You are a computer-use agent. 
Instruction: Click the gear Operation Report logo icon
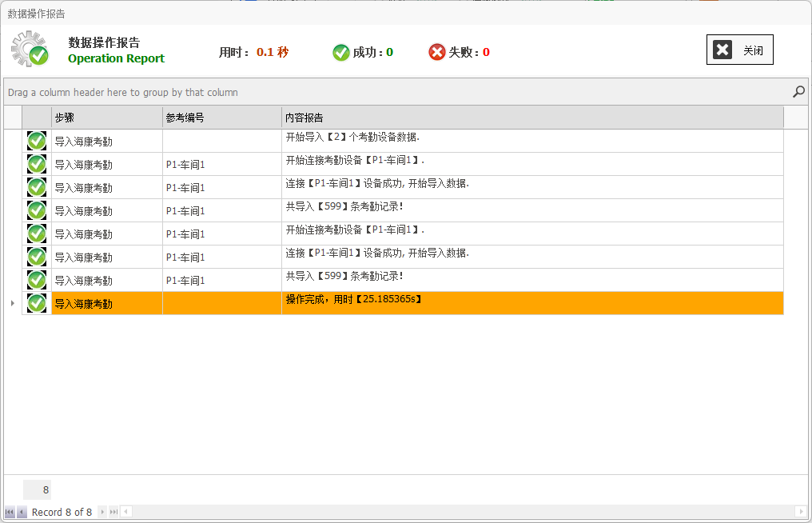30,49
